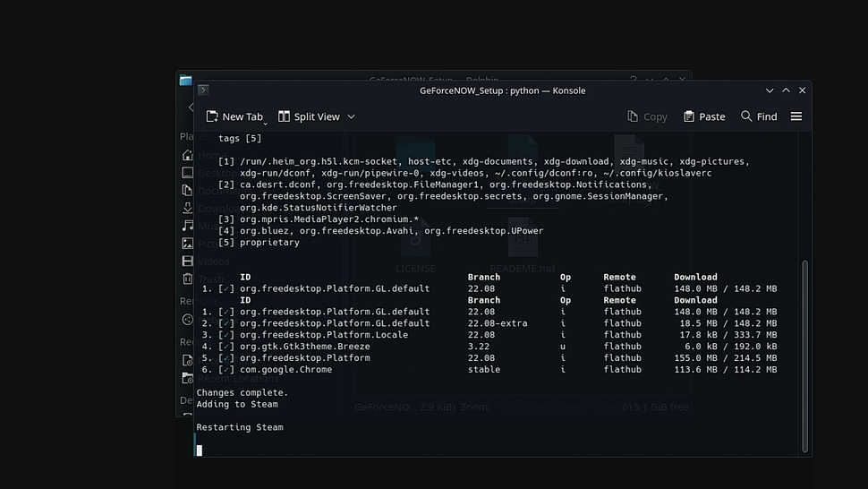Click the terminal icon left of Konsole title
This screenshot has width=868, height=489.
(x=203, y=90)
